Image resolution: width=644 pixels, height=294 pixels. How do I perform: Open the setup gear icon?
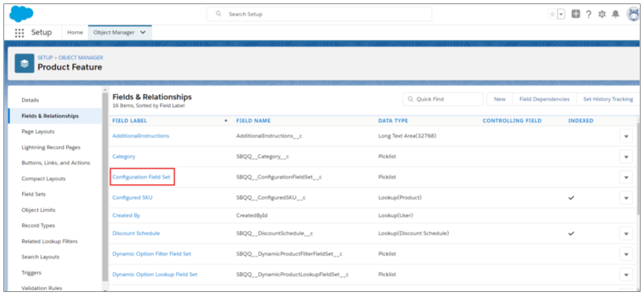(x=602, y=14)
